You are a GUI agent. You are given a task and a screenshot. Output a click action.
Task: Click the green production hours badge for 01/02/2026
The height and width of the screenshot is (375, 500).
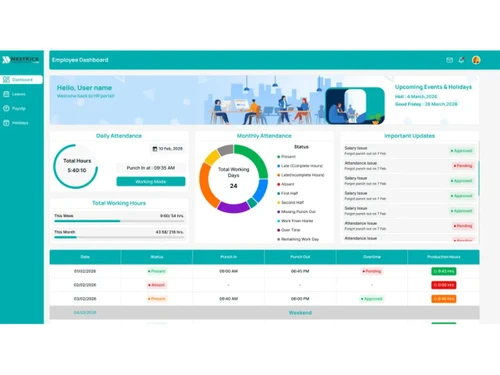point(444,271)
